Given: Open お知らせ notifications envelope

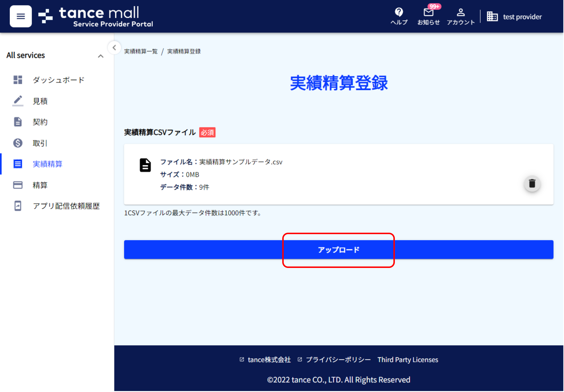Looking at the screenshot, I should point(429,16).
